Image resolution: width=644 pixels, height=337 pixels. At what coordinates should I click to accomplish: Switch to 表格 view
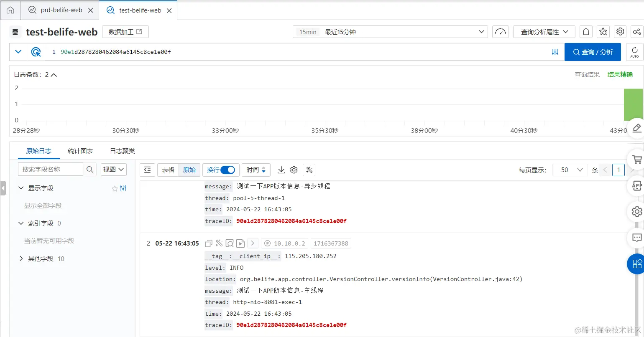tap(168, 170)
